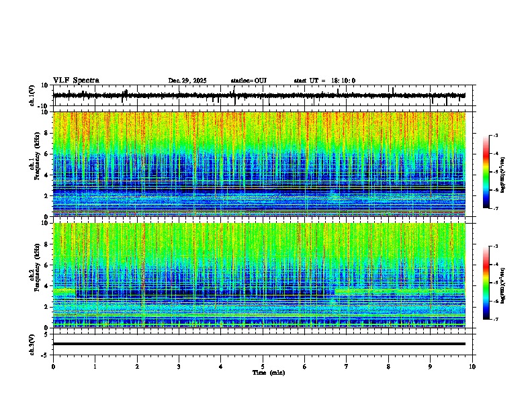Click the "10" tick of ch.1(V) waveform axis
The width and height of the screenshot is (532, 411).
(46, 85)
